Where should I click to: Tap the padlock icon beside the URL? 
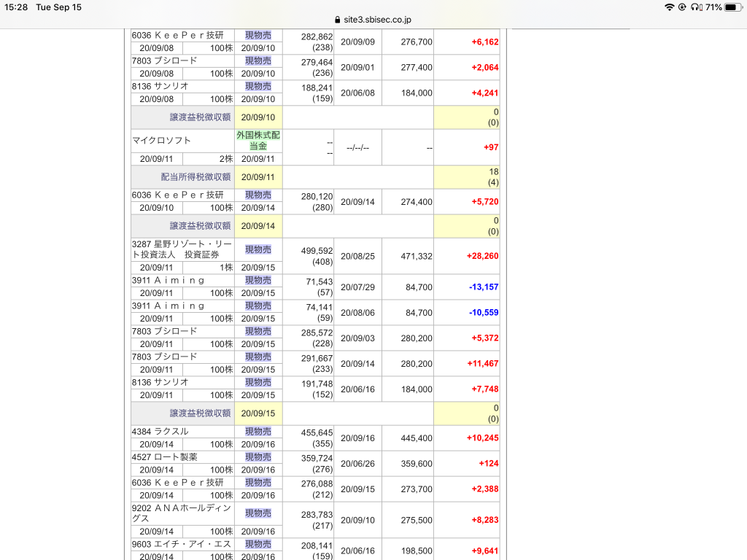click(337, 20)
